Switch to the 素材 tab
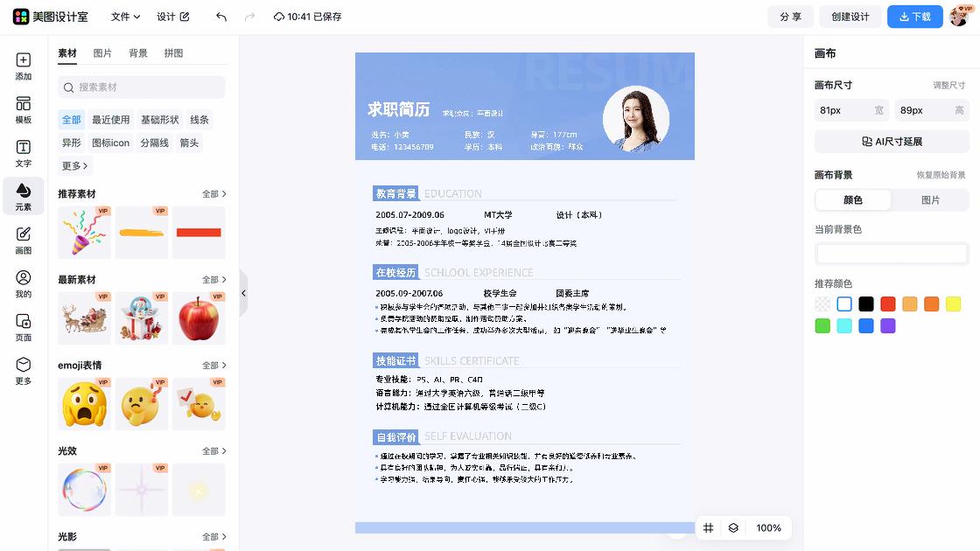980x551 pixels. pyautogui.click(x=66, y=53)
